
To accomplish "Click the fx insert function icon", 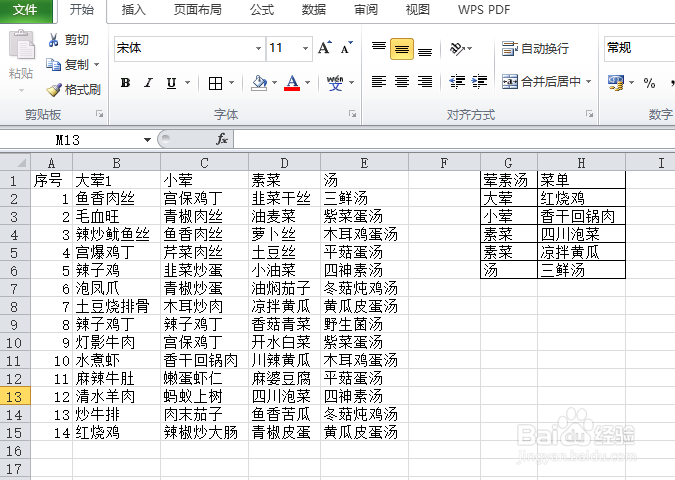I will pos(222,139).
